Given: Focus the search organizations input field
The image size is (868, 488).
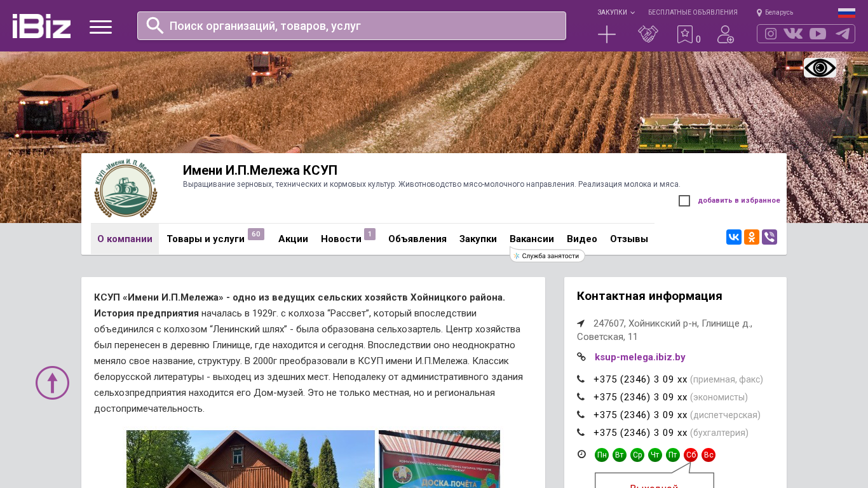Looking at the screenshot, I should (x=351, y=25).
